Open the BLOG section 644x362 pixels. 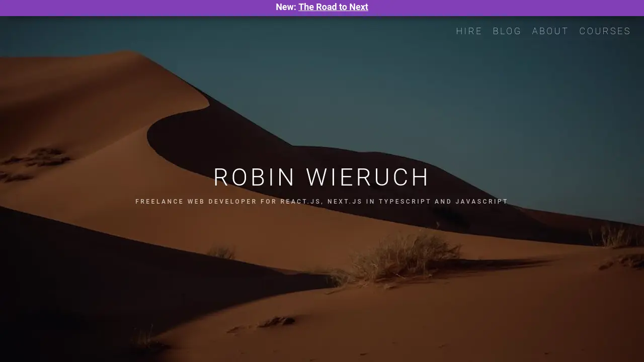(507, 31)
